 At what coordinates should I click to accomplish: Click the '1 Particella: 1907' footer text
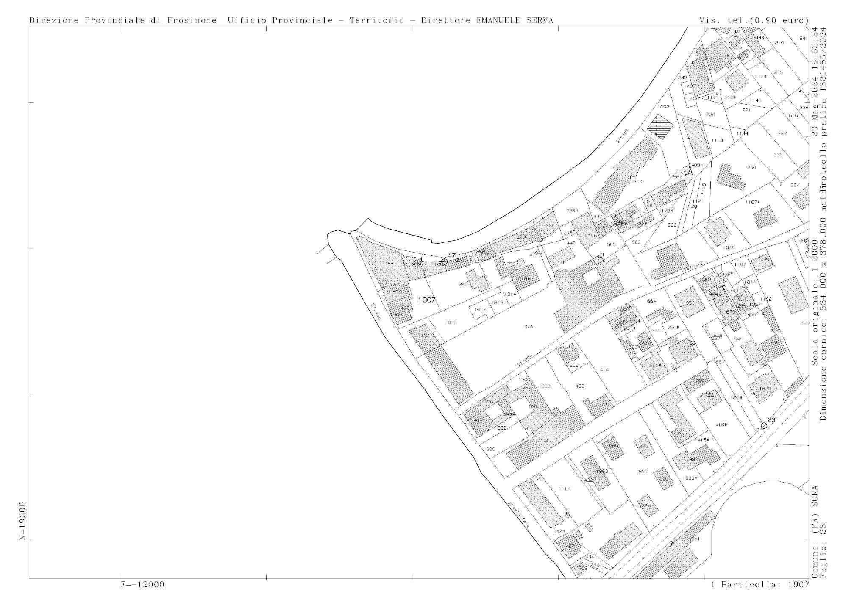tap(759, 585)
